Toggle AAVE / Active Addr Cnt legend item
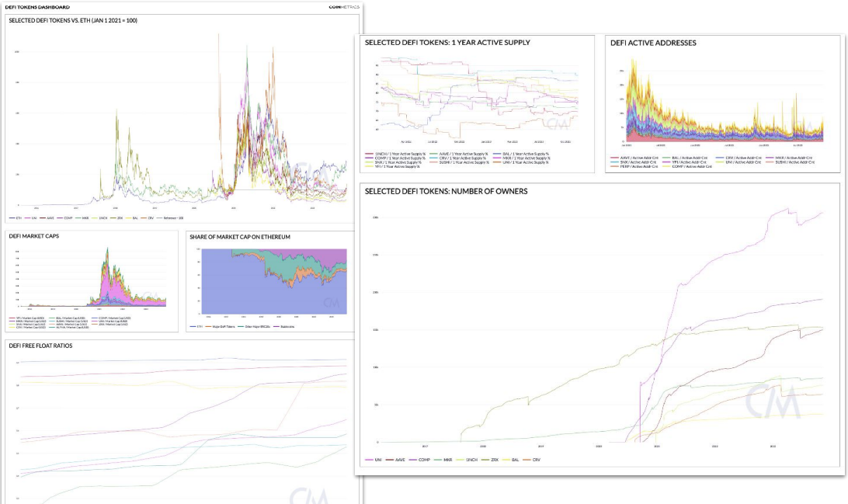848x504 pixels. pos(639,158)
